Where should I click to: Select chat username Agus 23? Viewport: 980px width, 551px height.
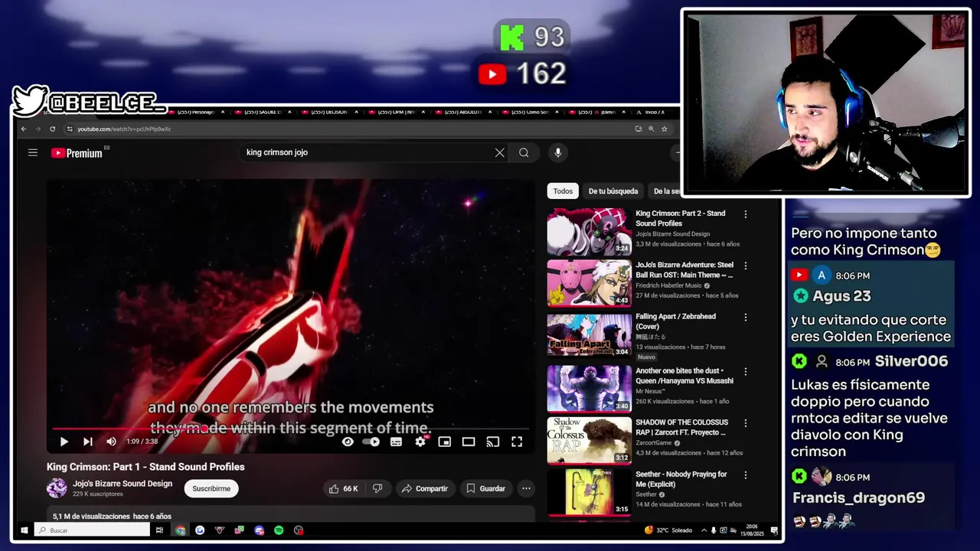[841, 296]
